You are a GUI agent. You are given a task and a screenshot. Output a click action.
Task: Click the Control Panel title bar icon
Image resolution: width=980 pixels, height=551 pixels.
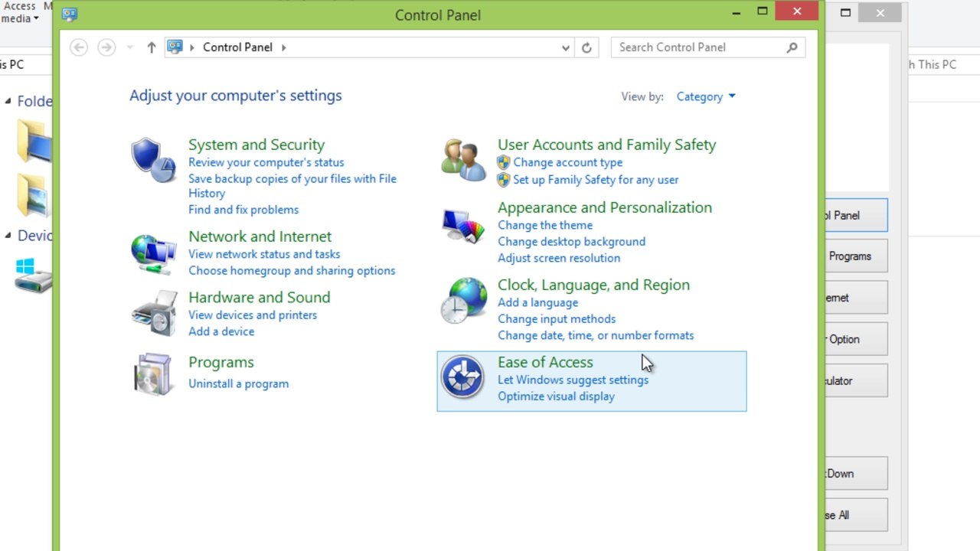pos(70,14)
